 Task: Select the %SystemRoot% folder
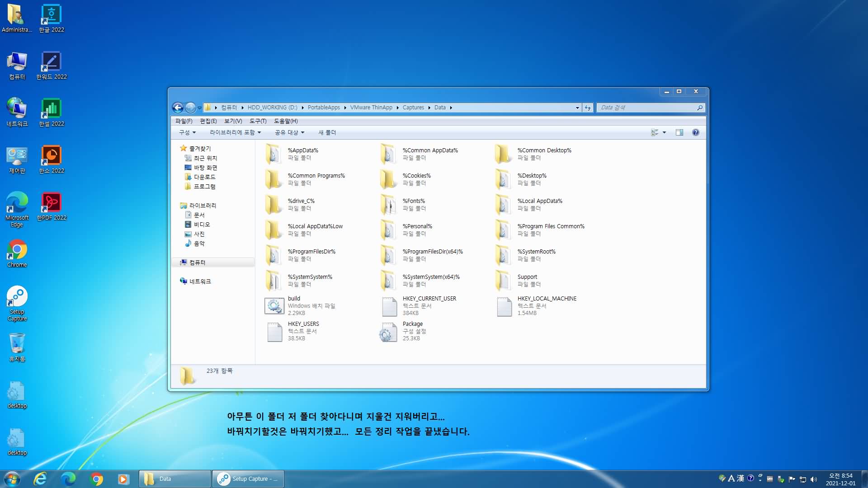click(526, 255)
